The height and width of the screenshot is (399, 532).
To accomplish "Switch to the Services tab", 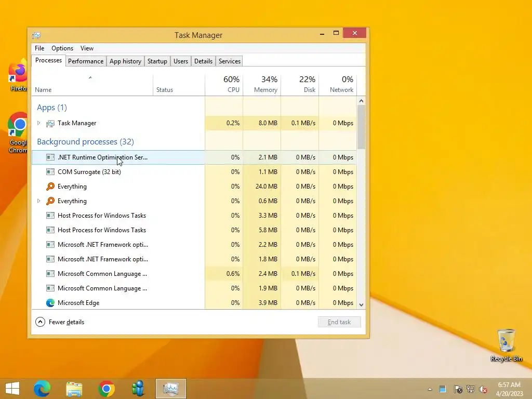I will pos(229,61).
